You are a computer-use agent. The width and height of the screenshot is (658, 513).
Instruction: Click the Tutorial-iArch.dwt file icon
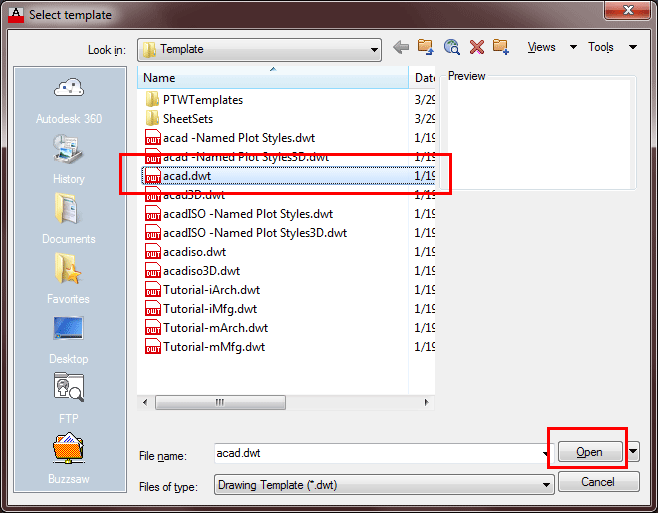[153, 290]
